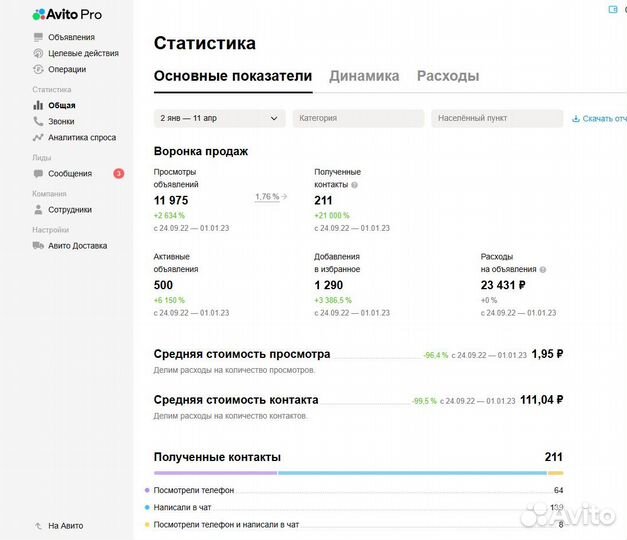Click the Просмотры объявлений value 11 975

[x=171, y=200]
